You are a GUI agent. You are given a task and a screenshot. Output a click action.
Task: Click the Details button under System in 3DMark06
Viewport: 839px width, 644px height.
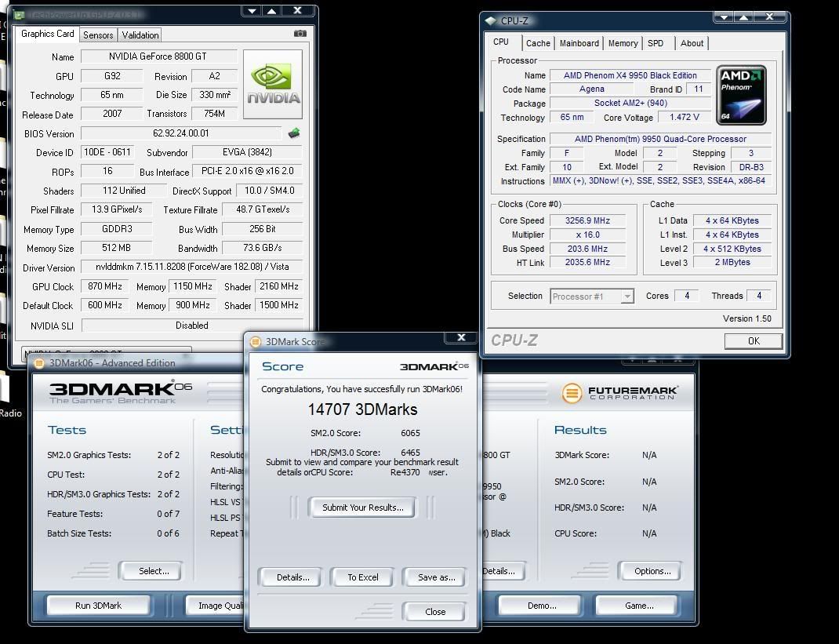[x=503, y=571]
